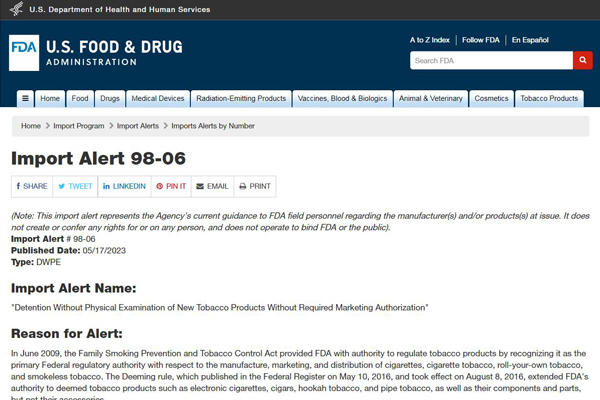The width and height of the screenshot is (600, 400).
Task: Click the Import Alert # 98-06 line
Action: [53, 239]
